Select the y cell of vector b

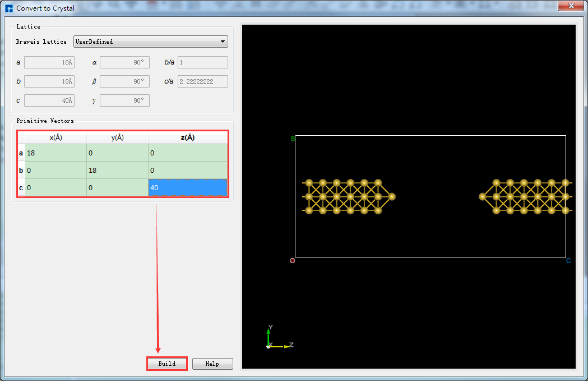pos(117,170)
